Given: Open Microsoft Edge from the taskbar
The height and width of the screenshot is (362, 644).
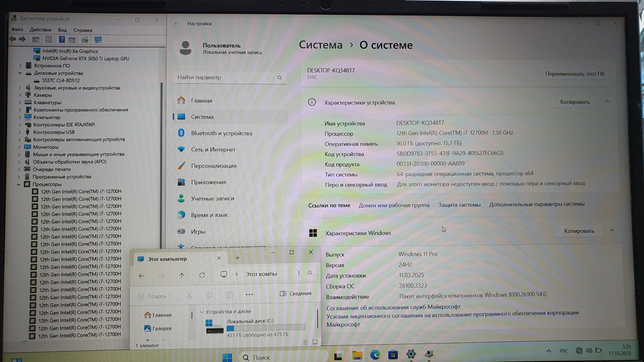Looking at the screenshot, I should coord(375,355).
